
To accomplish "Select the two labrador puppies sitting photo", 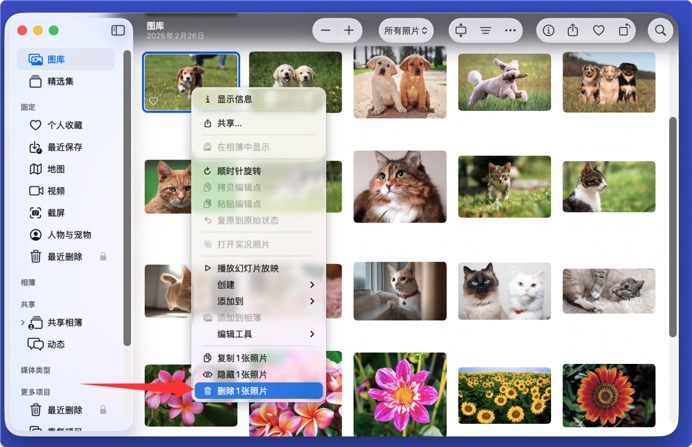I will pos(400,82).
